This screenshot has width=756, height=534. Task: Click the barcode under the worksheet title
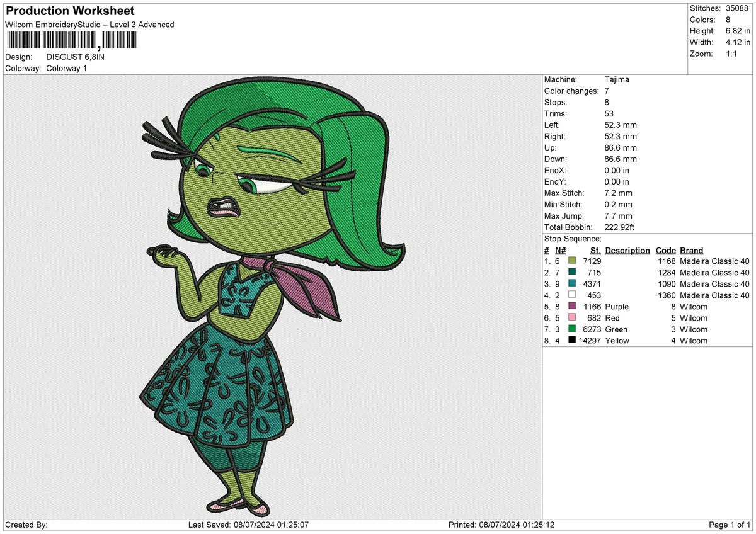click(x=71, y=41)
